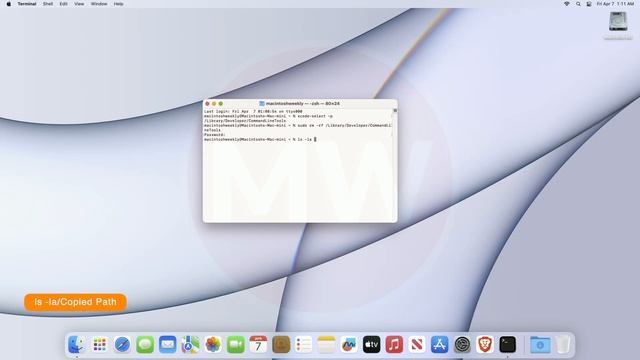The image size is (640, 360).
Task: Open Calendar showing date 7
Action: [x=258, y=345]
